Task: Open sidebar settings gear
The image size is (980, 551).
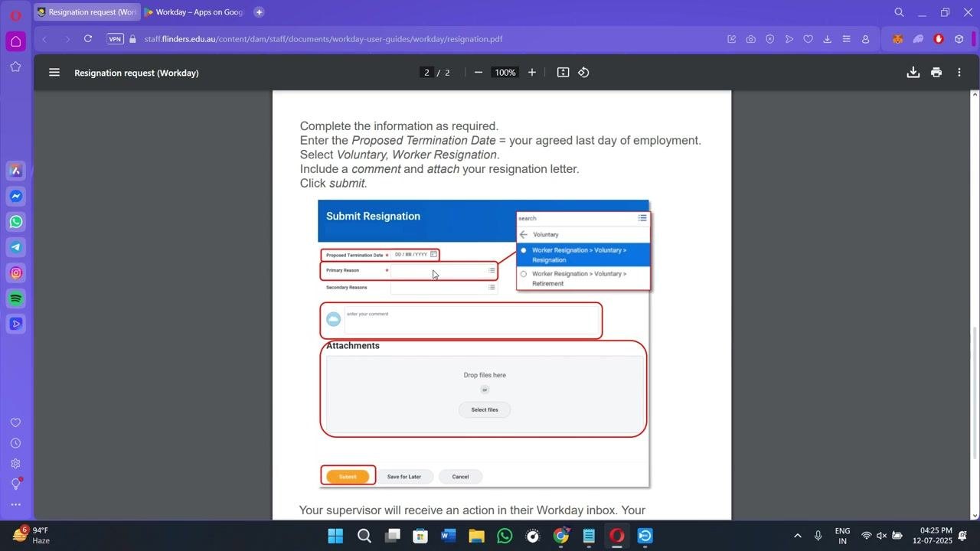Action: [x=15, y=463]
